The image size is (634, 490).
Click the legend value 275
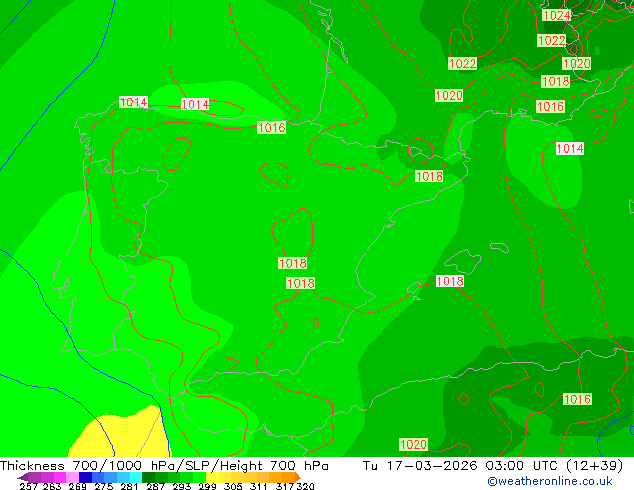[x=104, y=486]
